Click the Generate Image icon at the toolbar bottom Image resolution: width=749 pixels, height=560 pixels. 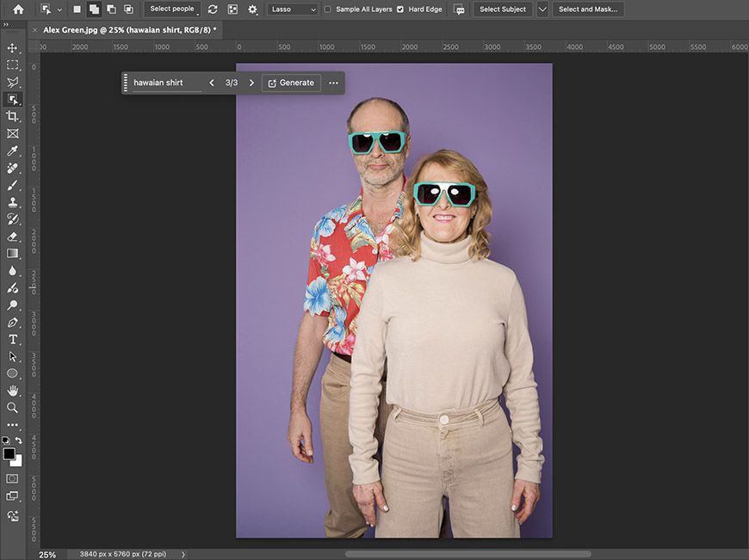[12, 515]
